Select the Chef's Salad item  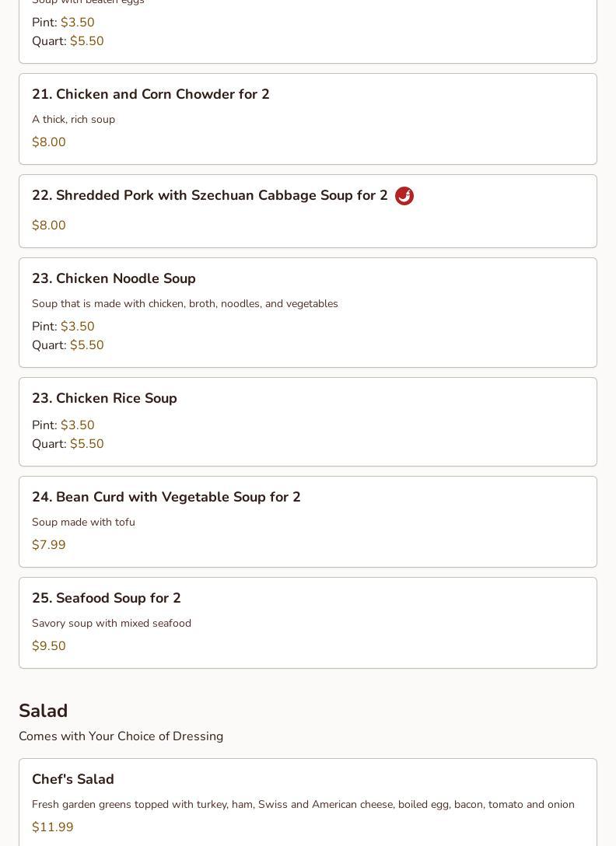coord(308,802)
